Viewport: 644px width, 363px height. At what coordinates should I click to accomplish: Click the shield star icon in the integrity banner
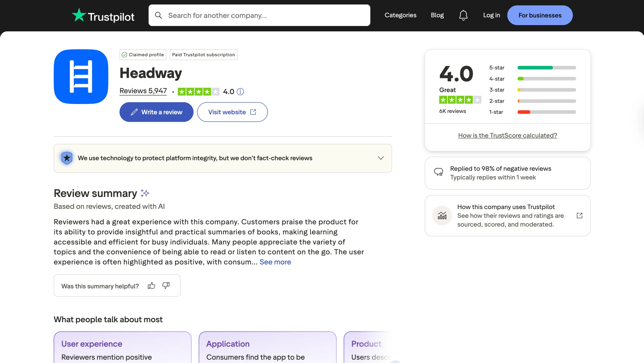point(67,158)
